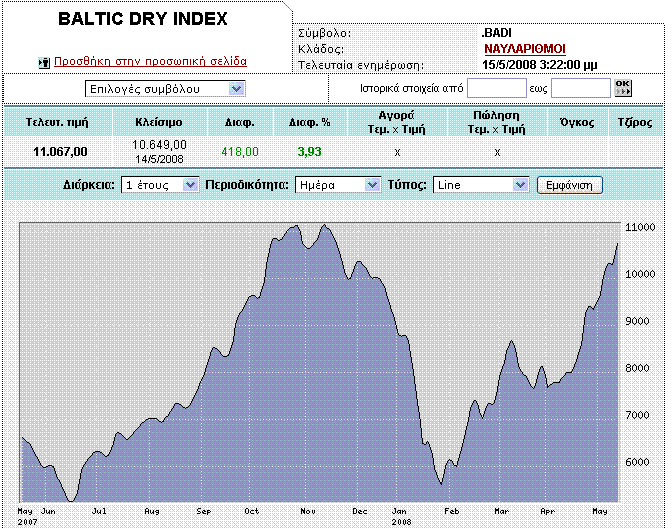Click the BALTIC DRY INDEX title
This screenshot has width=666, height=528.
click(x=143, y=20)
